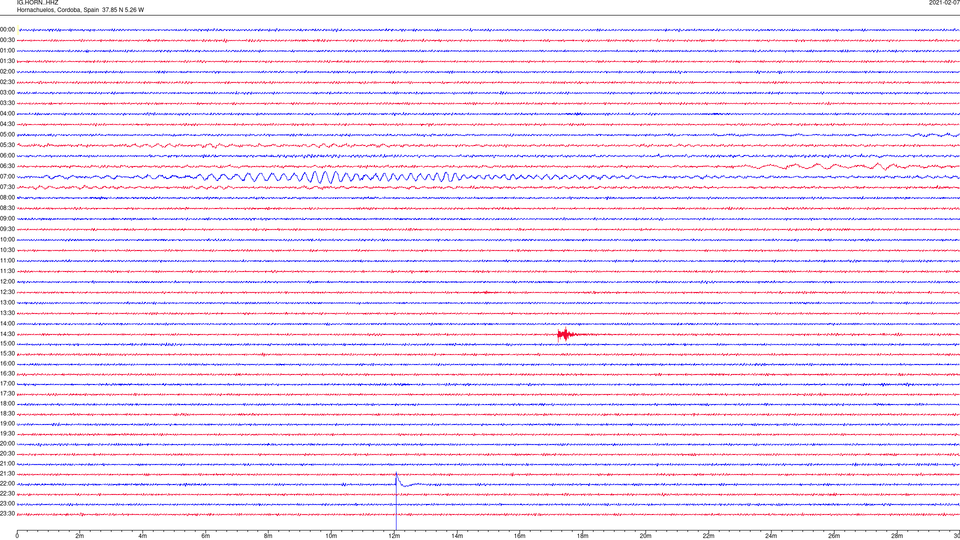Click the 13:00 time label

tap(7, 302)
